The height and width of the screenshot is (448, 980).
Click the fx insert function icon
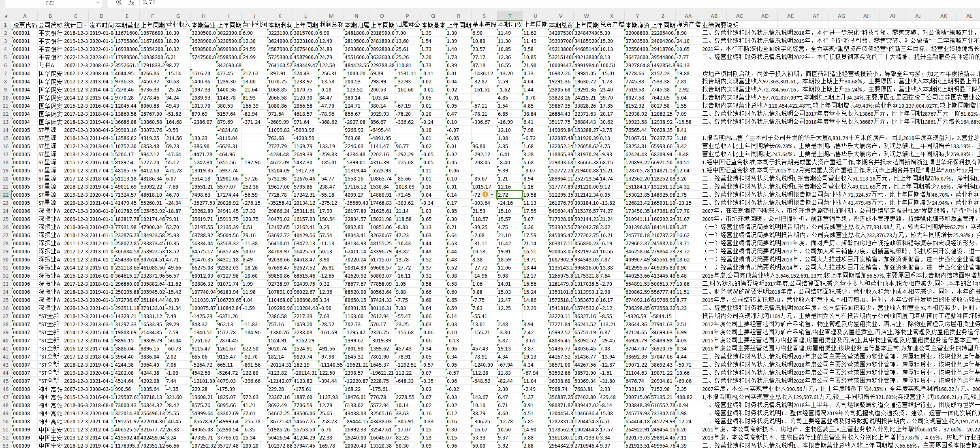(131, 3)
